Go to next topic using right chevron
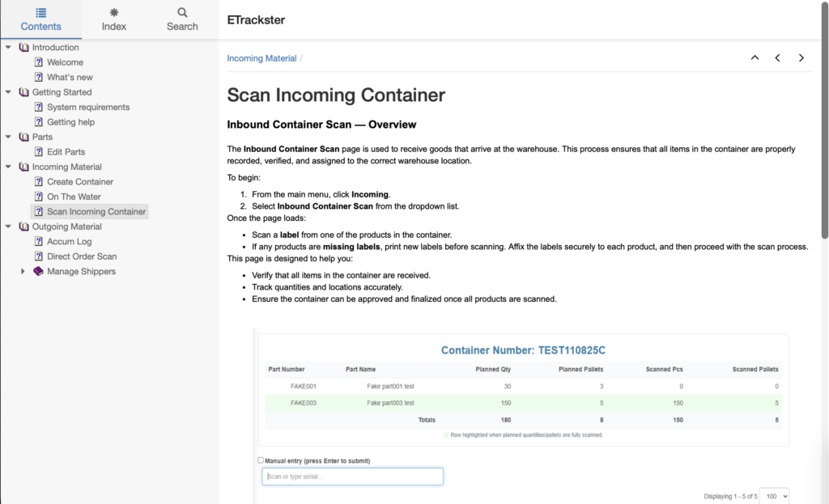Viewport: 829px width, 504px height. (x=801, y=57)
